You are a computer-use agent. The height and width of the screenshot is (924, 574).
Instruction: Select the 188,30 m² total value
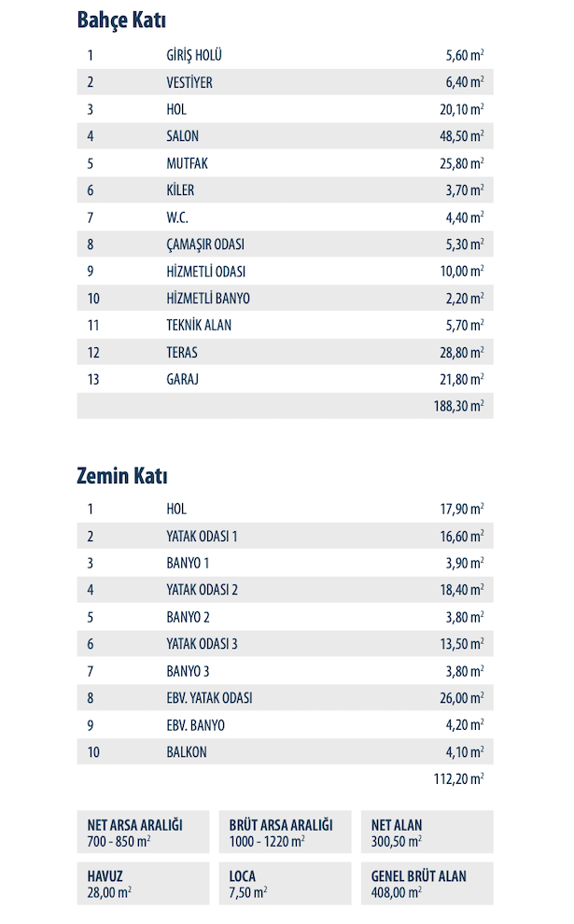point(464,407)
